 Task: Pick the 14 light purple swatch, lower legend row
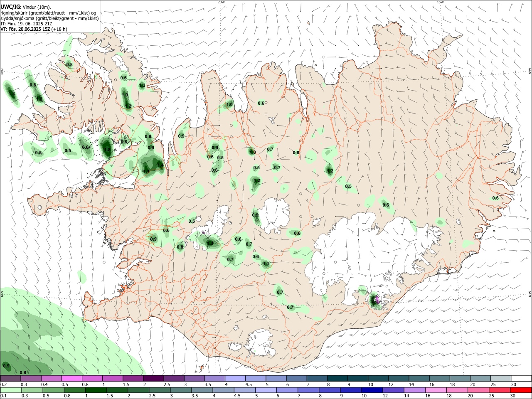[415, 390]
